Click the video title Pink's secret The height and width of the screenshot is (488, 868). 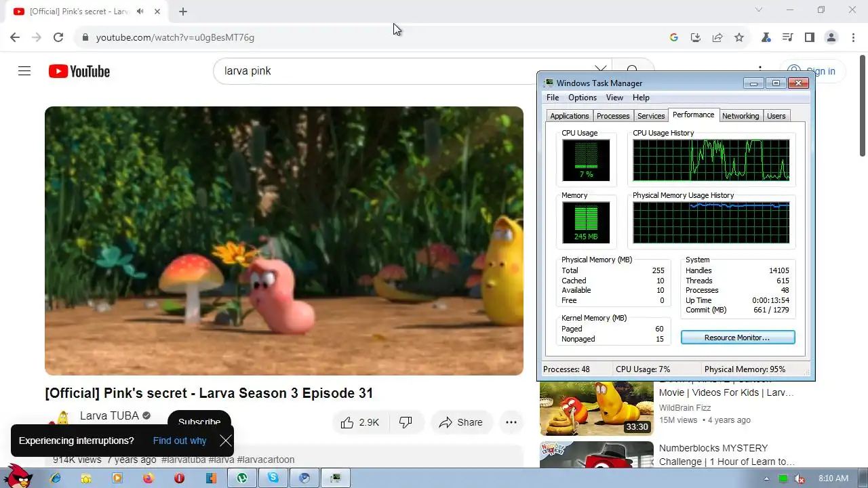209,393
